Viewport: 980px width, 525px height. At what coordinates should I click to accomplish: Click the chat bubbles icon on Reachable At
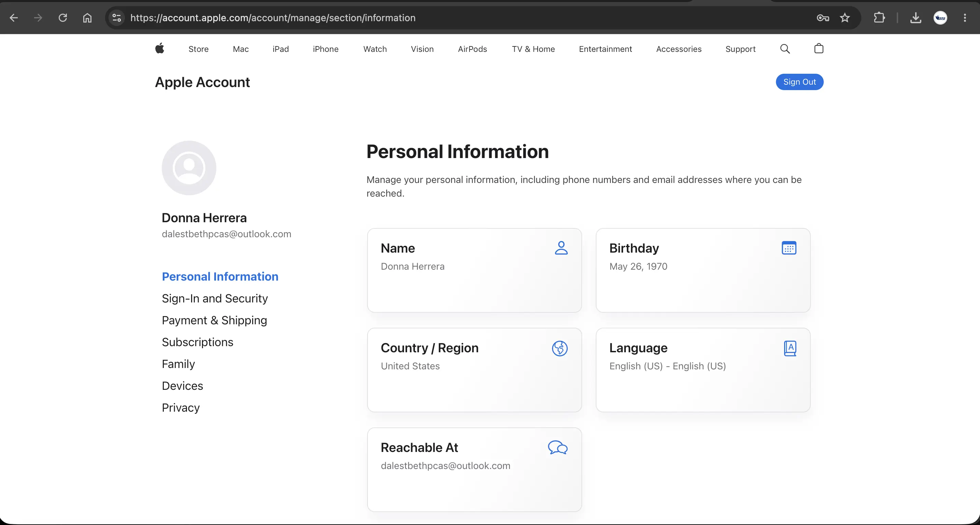click(558, 448)
